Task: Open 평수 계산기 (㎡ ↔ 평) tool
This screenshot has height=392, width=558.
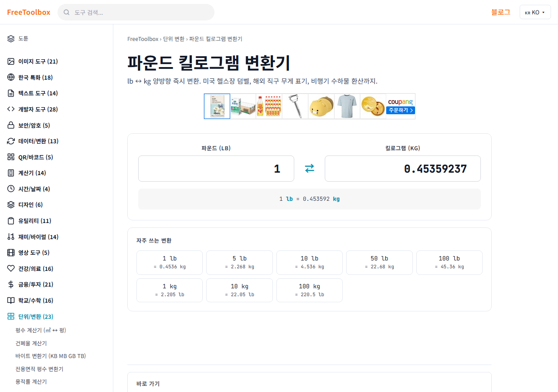Action: pyautogui.click(x=41, y=330)
